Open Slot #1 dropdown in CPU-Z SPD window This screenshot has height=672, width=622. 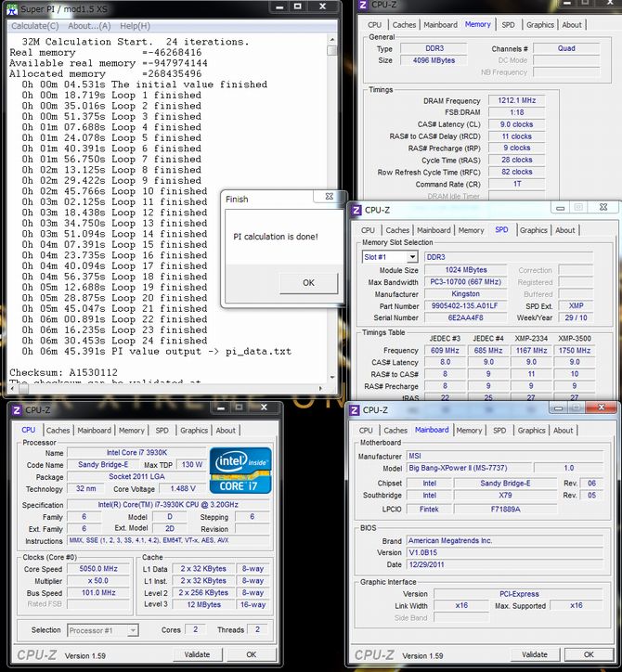[412, 257]
